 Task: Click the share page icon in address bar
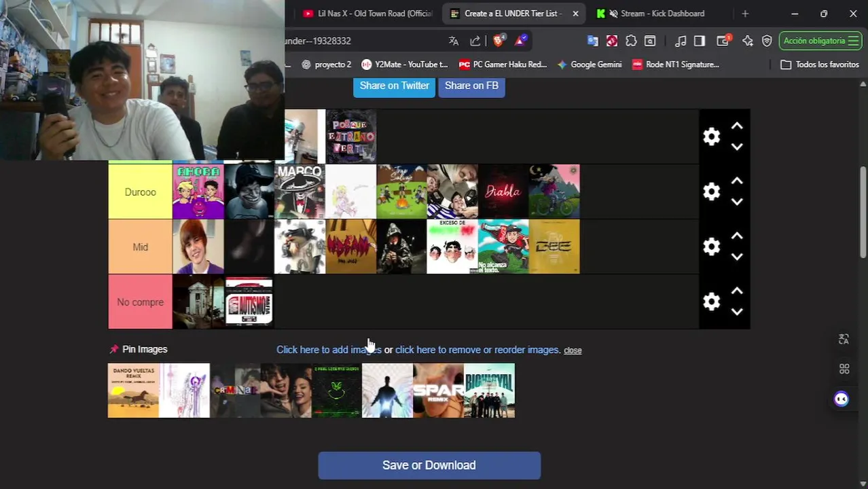(x=475, y=41)
